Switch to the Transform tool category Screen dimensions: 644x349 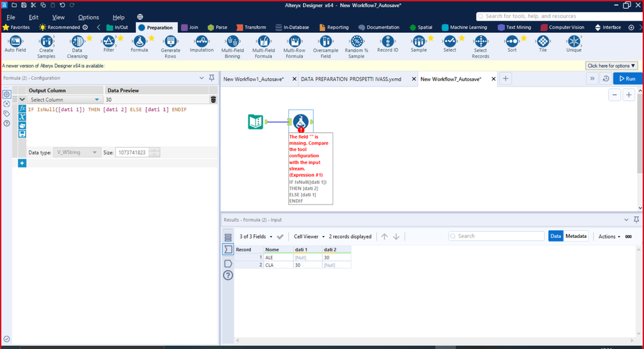[251, 27]
